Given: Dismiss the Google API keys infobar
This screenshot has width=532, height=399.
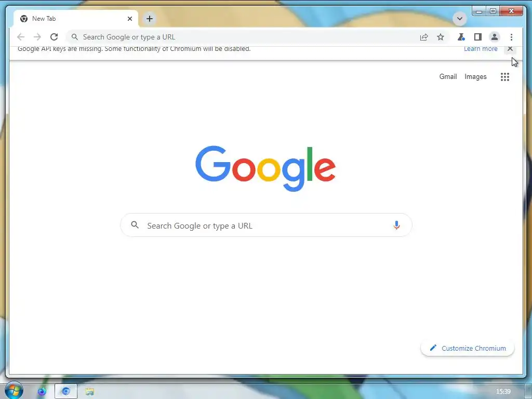Looking at the screenshot, I should tap(510, 48).
